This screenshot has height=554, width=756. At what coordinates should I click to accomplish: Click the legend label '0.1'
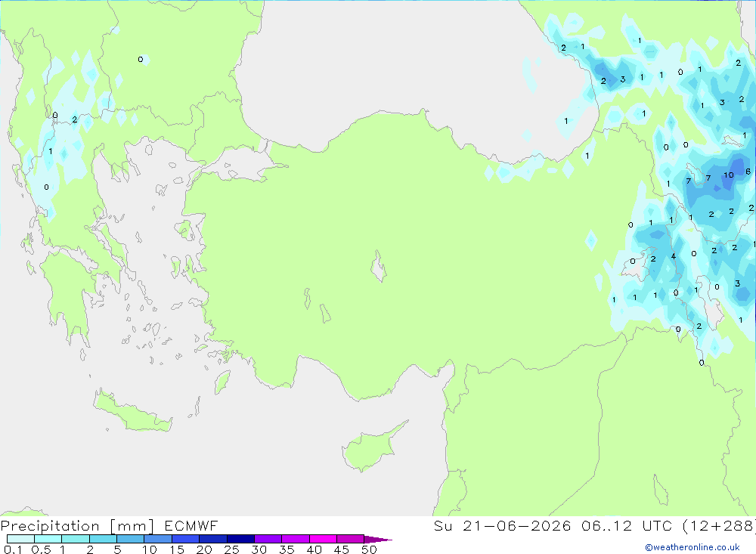[13, 549]
